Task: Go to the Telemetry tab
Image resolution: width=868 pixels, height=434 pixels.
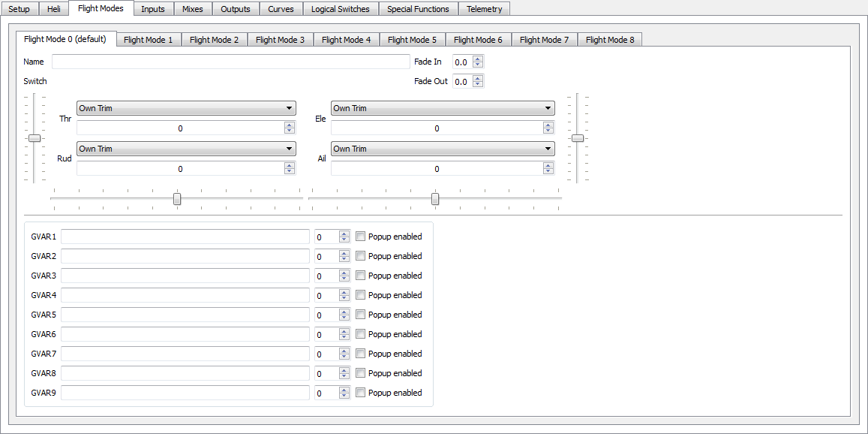Action: tap(484, 9)
